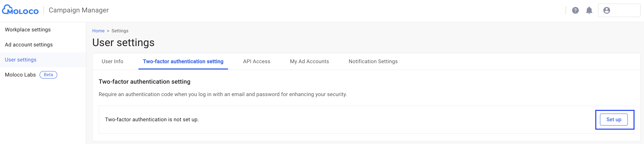Image resolution: width=644 pixels, height=144 pixels.
Task: Open Ad account settings in sidebar
Action: tap(29, 45)
